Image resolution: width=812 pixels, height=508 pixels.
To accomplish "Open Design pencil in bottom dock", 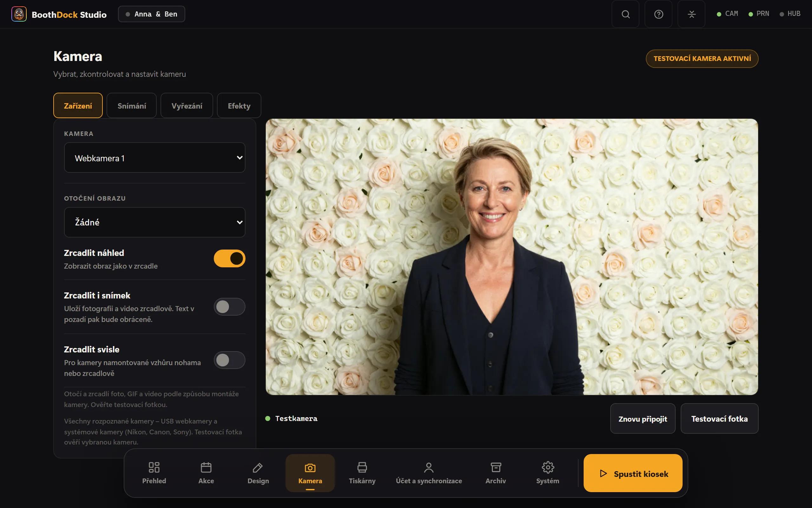I will pos(258,473).
